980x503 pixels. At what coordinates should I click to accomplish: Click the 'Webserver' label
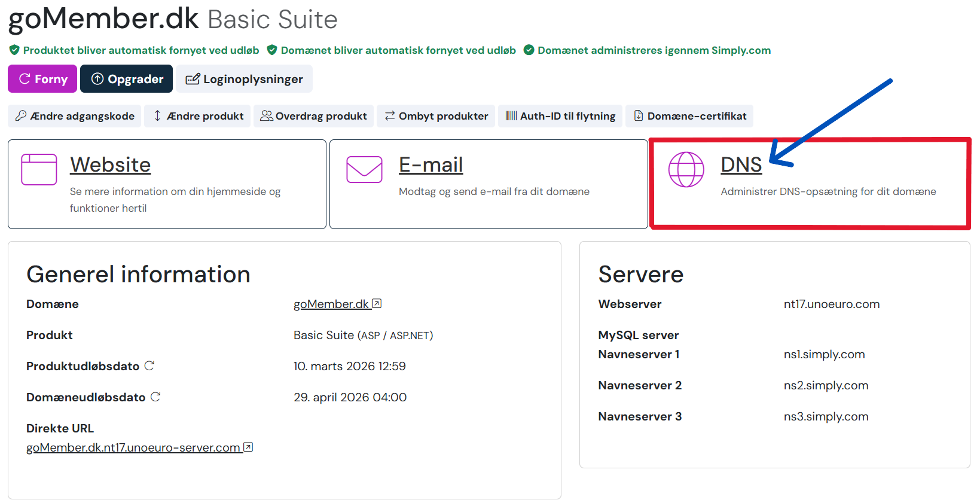point(630,304)
